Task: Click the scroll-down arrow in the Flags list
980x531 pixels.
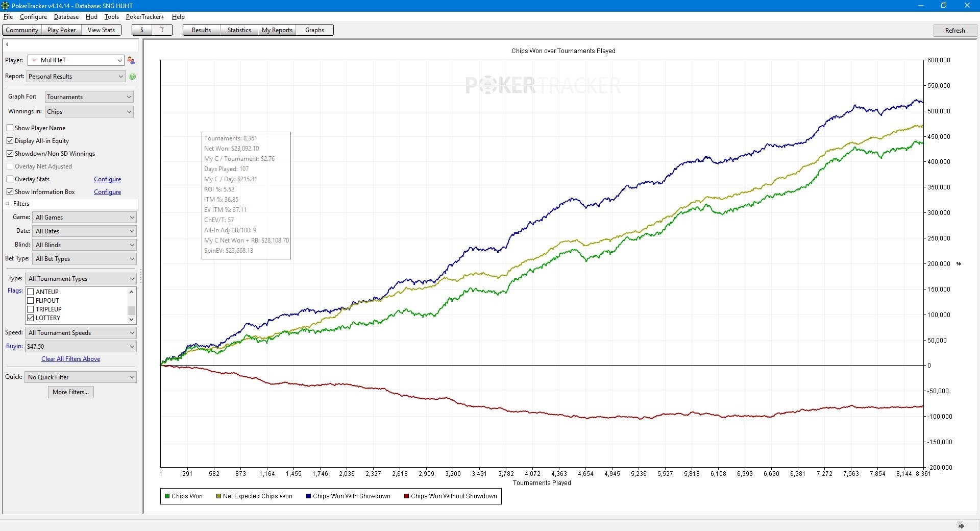Action: 132,319
